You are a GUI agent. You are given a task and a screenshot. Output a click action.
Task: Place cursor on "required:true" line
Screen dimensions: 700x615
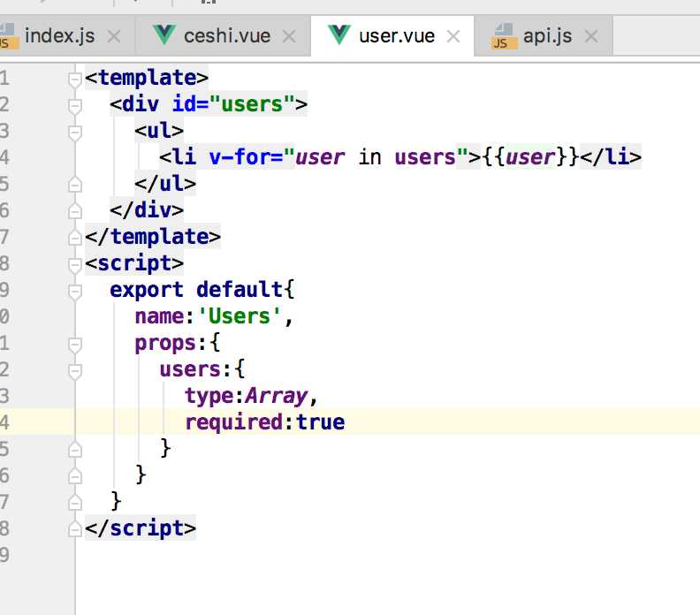coord(265,421)
